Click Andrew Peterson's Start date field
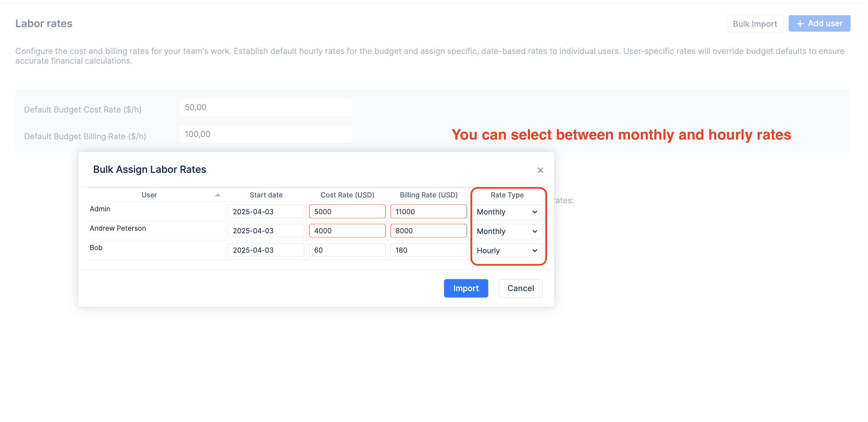 tap(266, 231)
